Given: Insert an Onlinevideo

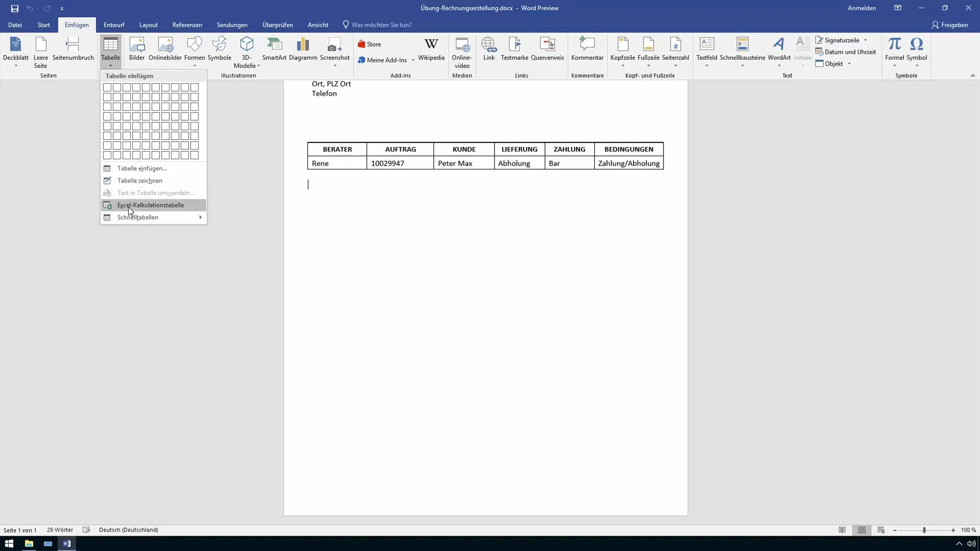Looking at the screenshot, I should (462, 52).
